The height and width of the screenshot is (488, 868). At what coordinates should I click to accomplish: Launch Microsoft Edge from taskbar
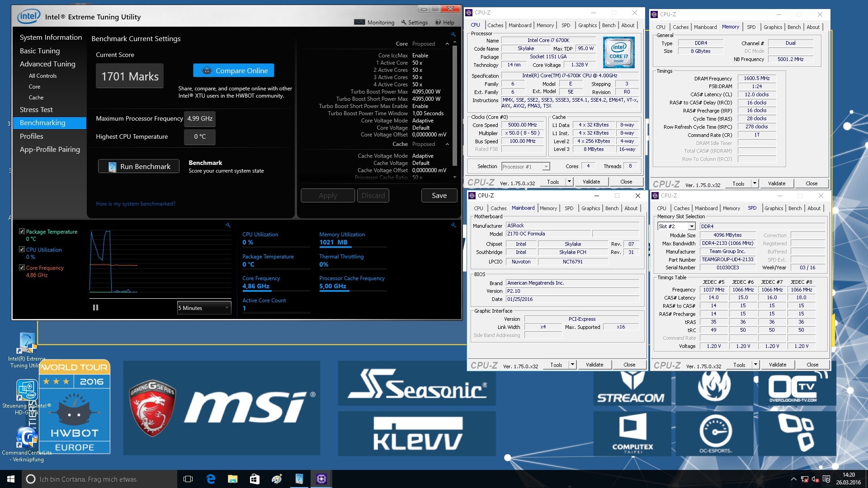click(x=211, y=479)
